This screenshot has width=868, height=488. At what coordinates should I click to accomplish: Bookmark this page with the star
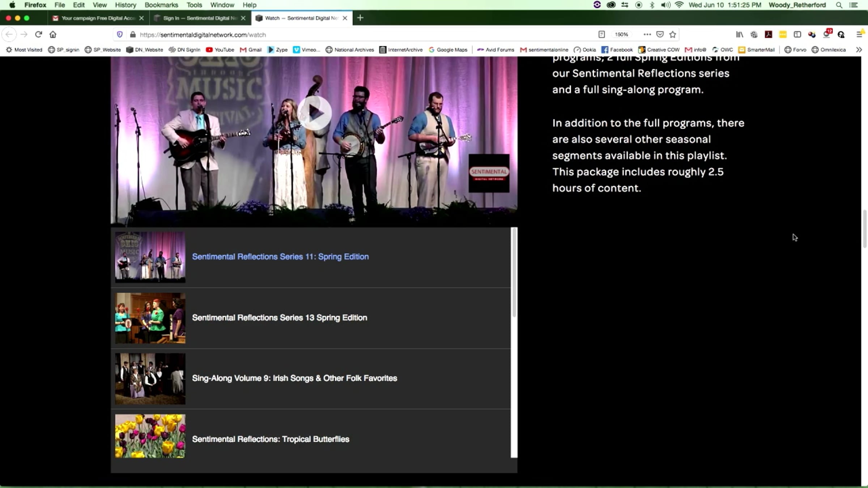point(672,34)
